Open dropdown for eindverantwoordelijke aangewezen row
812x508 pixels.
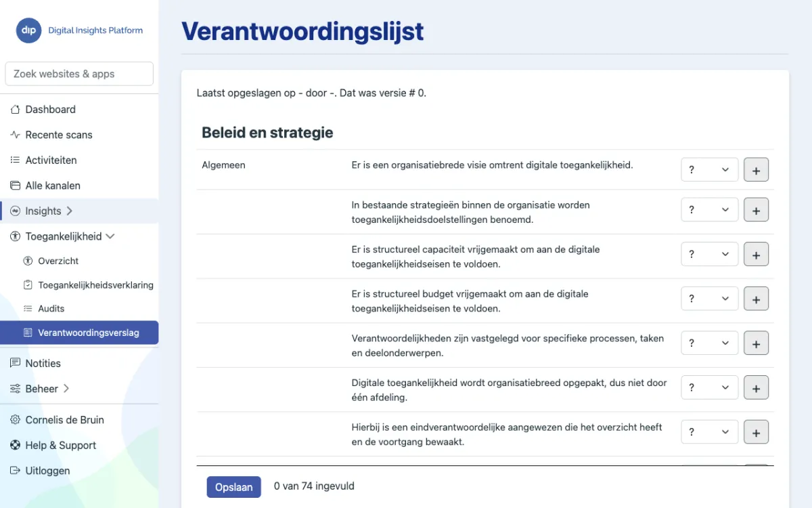(x=709, y=432)
